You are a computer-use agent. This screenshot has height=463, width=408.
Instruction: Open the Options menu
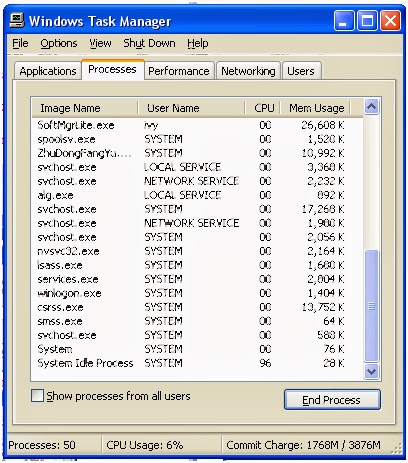click(59, 43)
